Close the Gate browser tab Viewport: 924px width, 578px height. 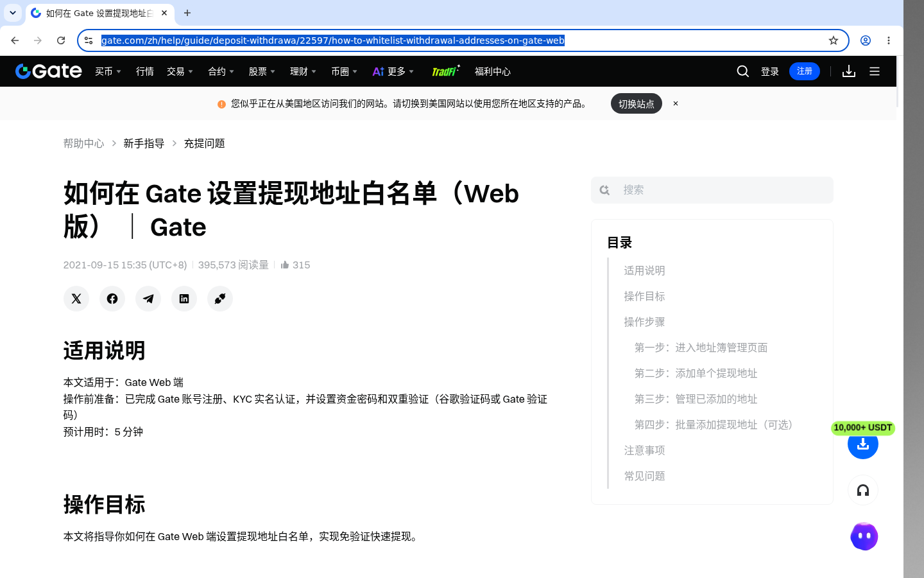tap(164, 13)
